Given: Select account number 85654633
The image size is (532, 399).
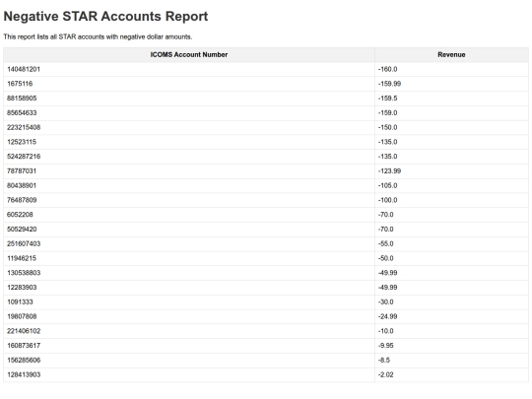Looking at the screenshot, I should point(22,113).
